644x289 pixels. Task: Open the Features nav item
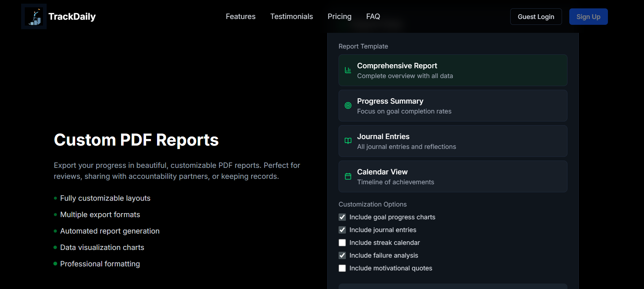(x=241, y=16)
